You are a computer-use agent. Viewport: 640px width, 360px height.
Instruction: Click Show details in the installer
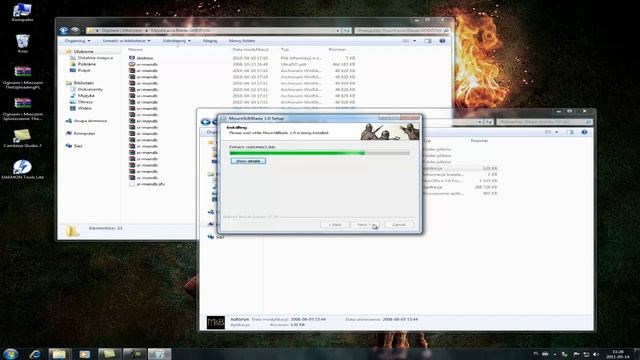248,161
